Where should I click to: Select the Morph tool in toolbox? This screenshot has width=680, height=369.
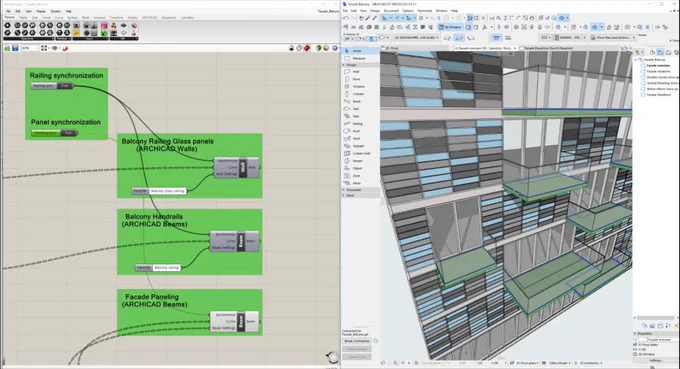click(x=360, y=161)
